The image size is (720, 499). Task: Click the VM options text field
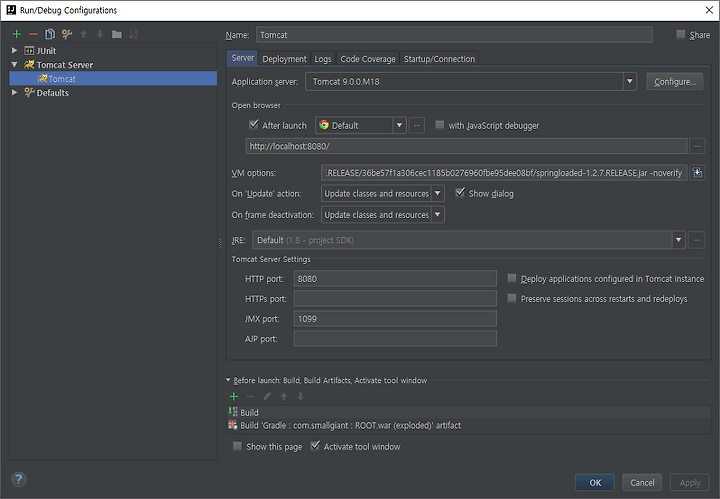point(504,173)
